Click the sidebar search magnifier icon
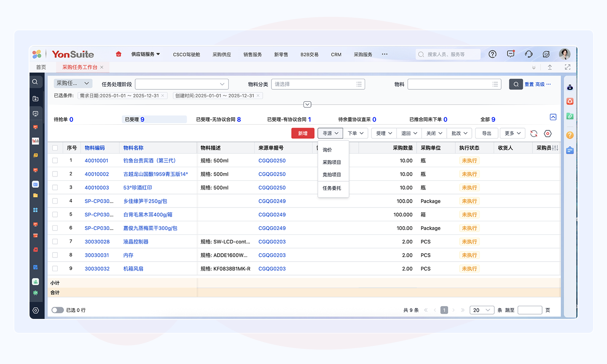The width and height of the screenshot is (607, 364). [35, 82]
